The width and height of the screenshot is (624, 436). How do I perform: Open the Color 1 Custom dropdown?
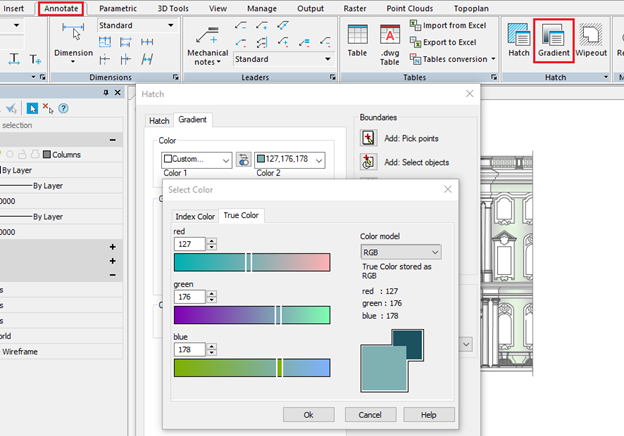click(196, 159)
